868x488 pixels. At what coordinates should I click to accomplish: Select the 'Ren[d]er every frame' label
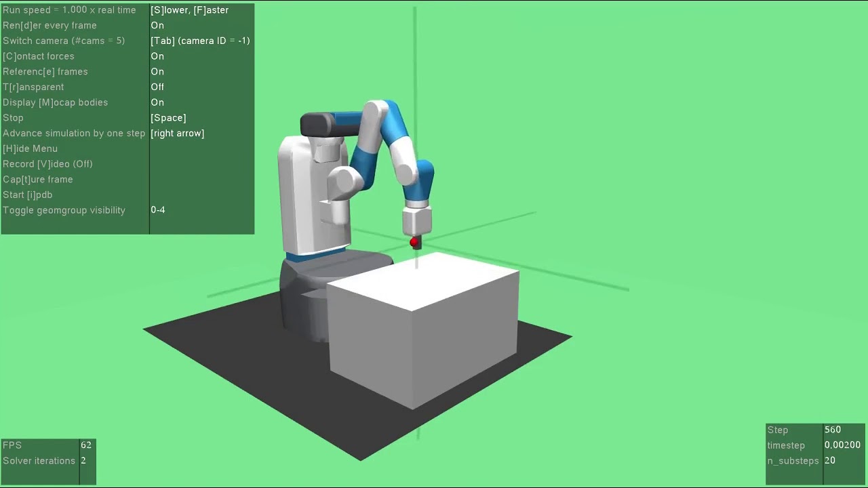[x=50, y=26]
